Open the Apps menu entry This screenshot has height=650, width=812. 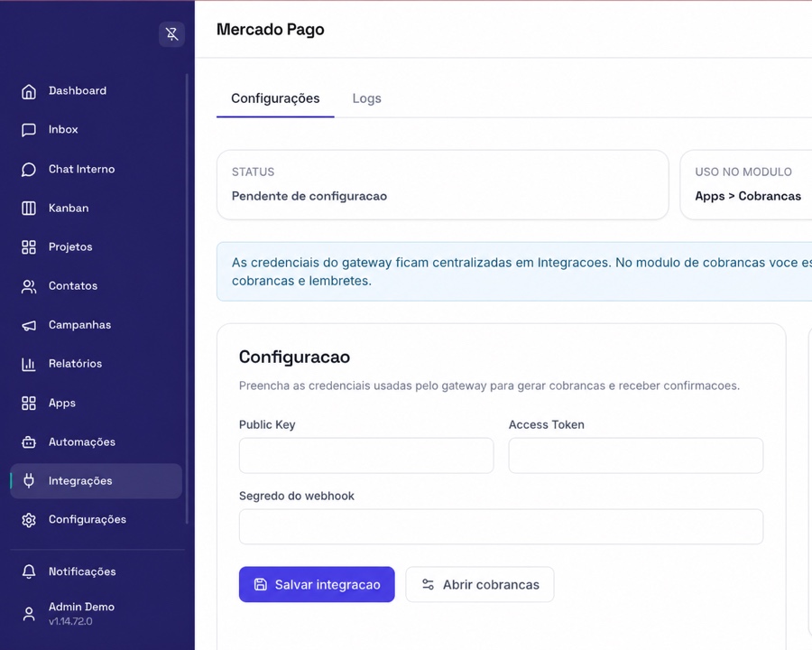[x=97, y=403]
